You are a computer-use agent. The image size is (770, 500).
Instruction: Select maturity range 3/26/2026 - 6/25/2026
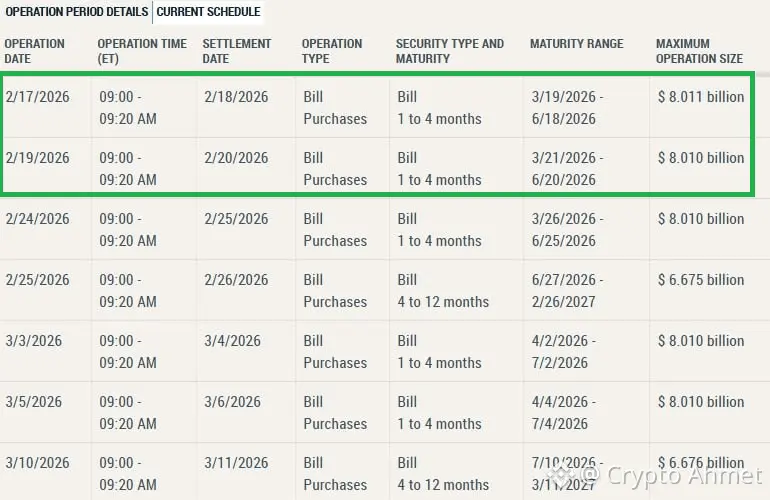(x=566, y=230)
